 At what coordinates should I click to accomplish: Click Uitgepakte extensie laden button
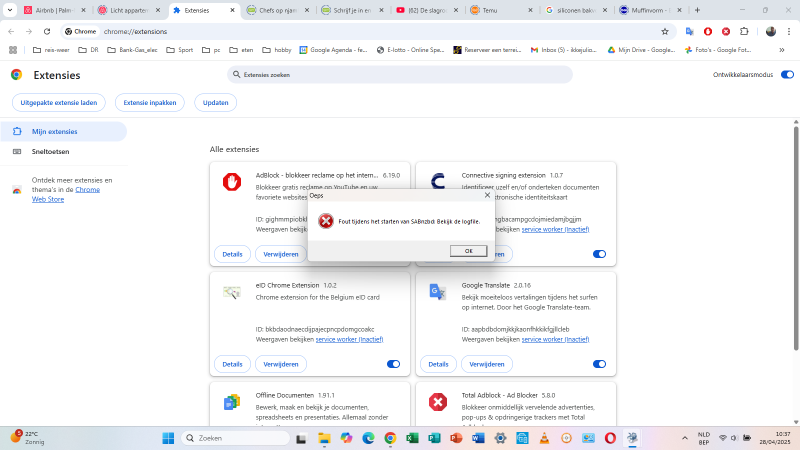click(x=59, y=103)
